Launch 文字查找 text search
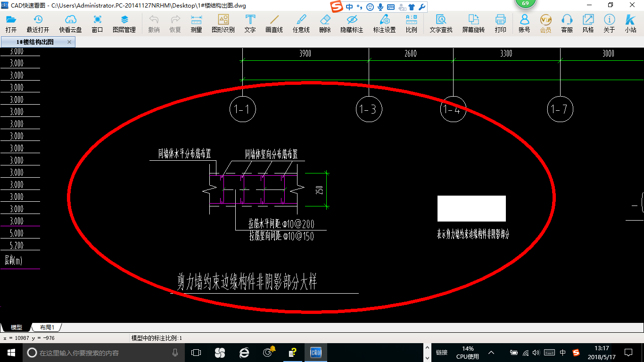Viewport: 644px width, 362px height. (x=441, y=24)
